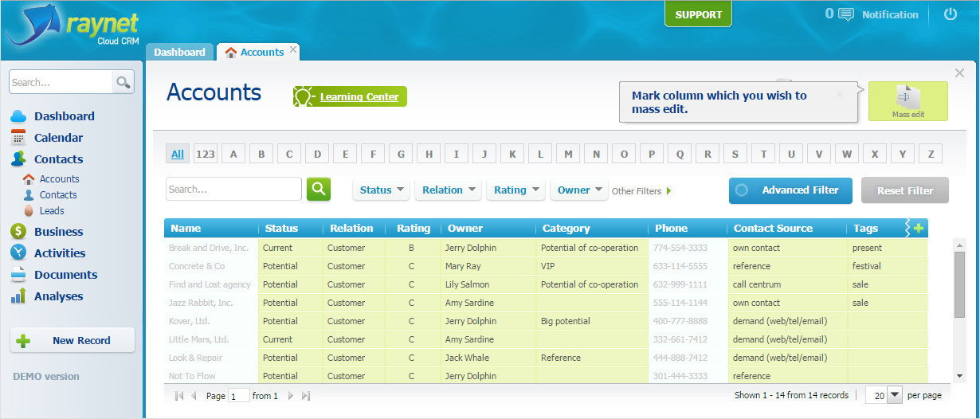Click the 'Big potential' category cell
The height and width of the screenshot is (419, 980).
592,321
